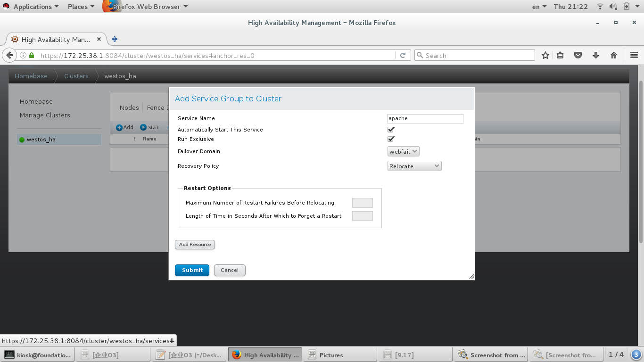Click the battery status icon in top panel
Screen dimensions: 644x362
[x=627, y=7]
